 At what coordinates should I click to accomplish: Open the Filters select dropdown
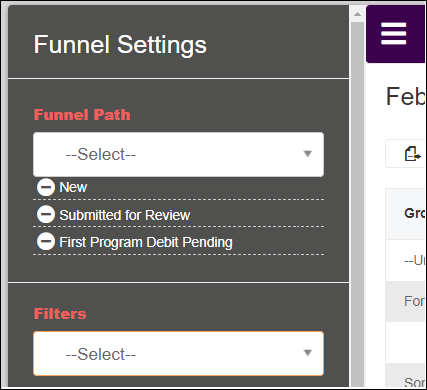(x=178, y=354)
